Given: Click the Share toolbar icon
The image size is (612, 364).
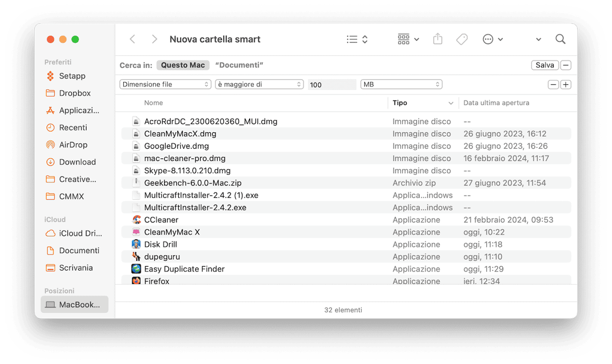Looking at the screenshot, I should pyautogui.click(x=438, y=39).
